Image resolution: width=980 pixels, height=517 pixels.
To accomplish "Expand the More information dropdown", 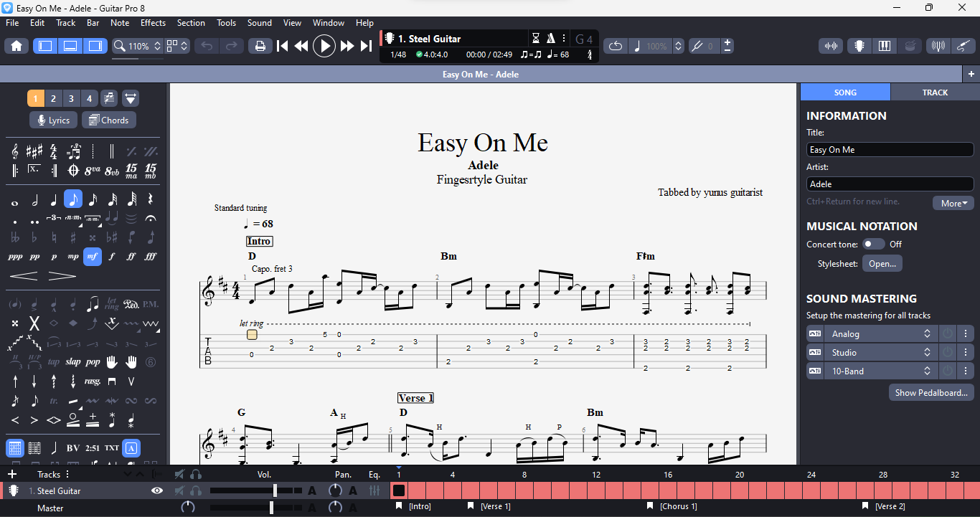I will (x=953, y=204).
